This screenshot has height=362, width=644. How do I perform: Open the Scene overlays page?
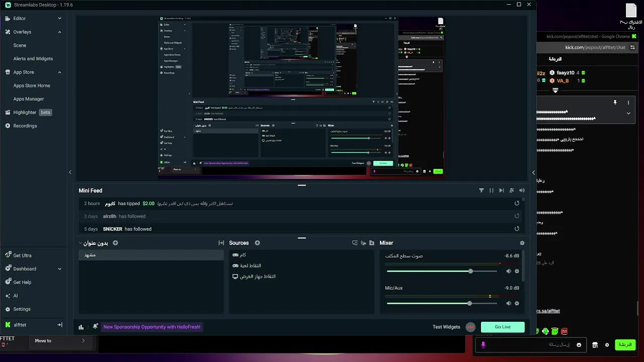[20, 45]
